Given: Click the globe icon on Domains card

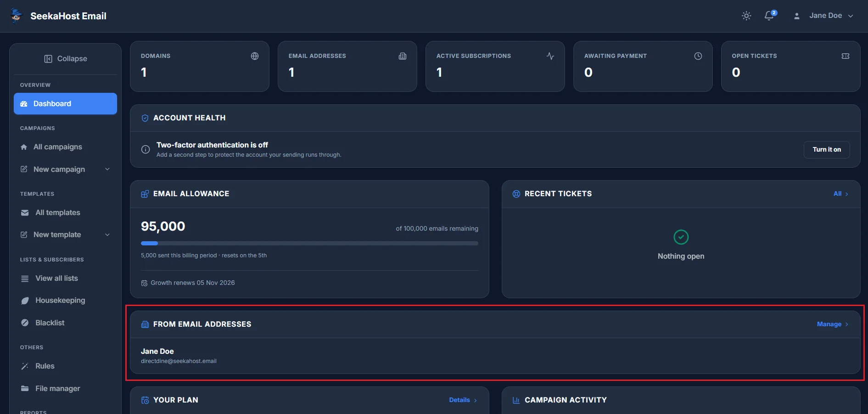Looking at the screenshot, I should (x=255, y=56).
